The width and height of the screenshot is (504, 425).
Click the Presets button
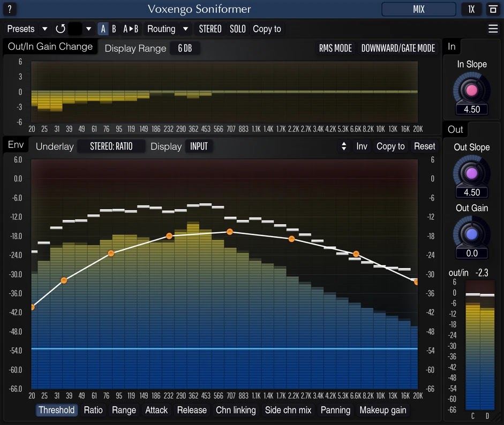(x=21, y=29)
